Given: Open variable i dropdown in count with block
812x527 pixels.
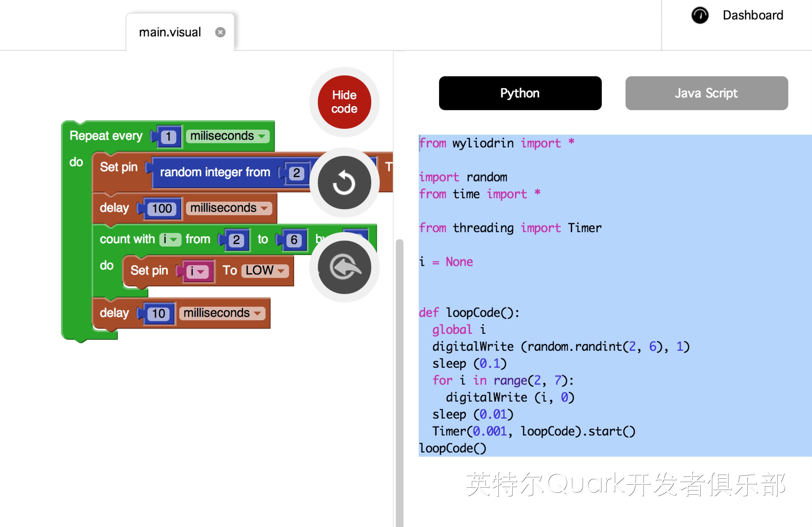Looking at the screenshot, I should tap(170, 239).
